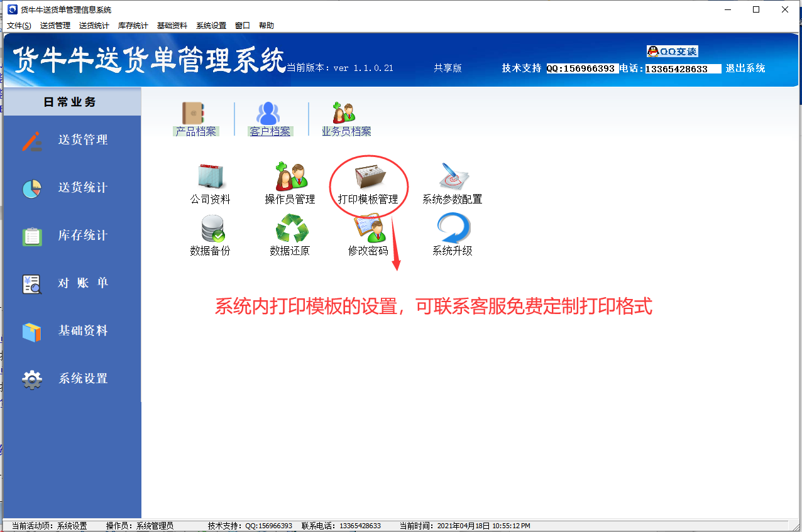Click status bar entry 操作员：系统管理员
Viewport: 802px width, 532px height.
(140, 526)
